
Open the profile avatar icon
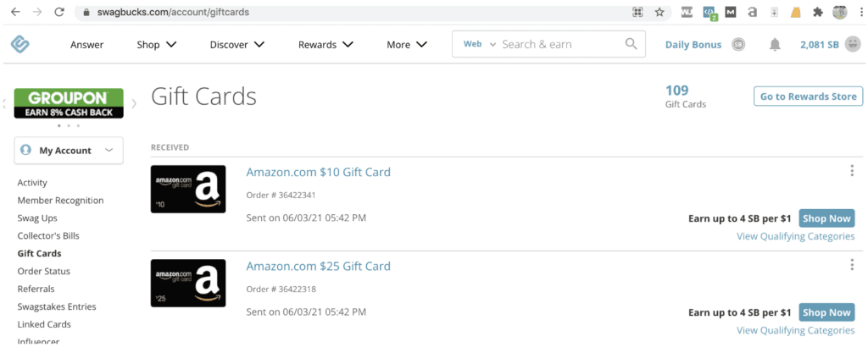point(851,45)
